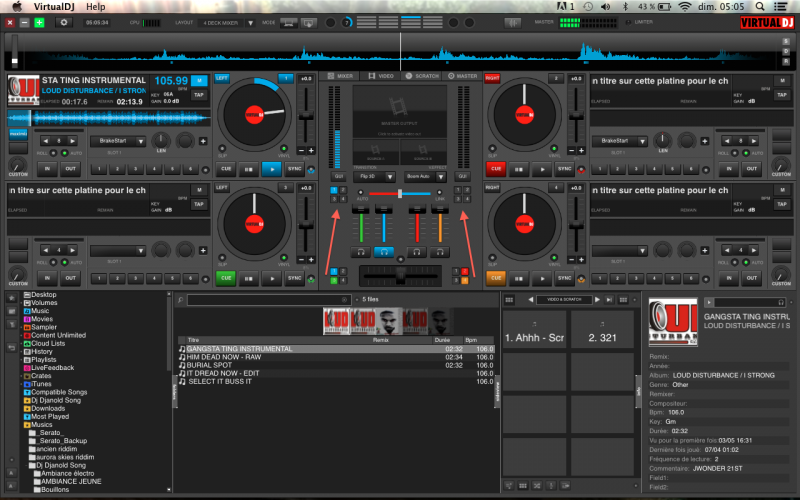Image resolution: width=800 pixels, height=500 pixels.
Task: Click the play button on deck 2
Action: [542, 169]
